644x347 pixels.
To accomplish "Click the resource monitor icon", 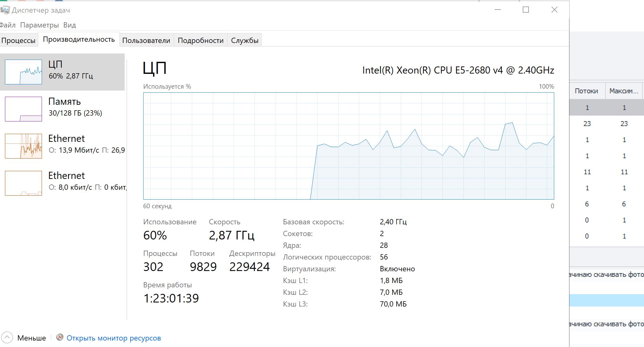I will 60,337.
